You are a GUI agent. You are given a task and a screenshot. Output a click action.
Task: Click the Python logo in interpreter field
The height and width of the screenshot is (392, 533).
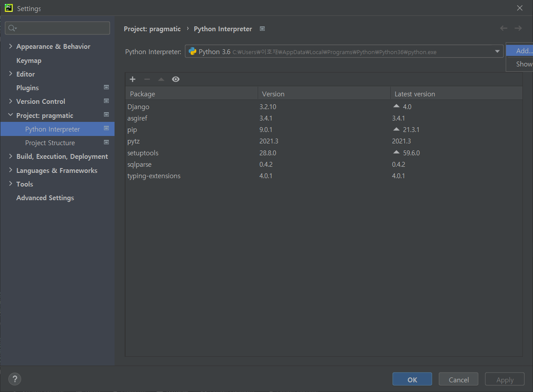[192, 51]
